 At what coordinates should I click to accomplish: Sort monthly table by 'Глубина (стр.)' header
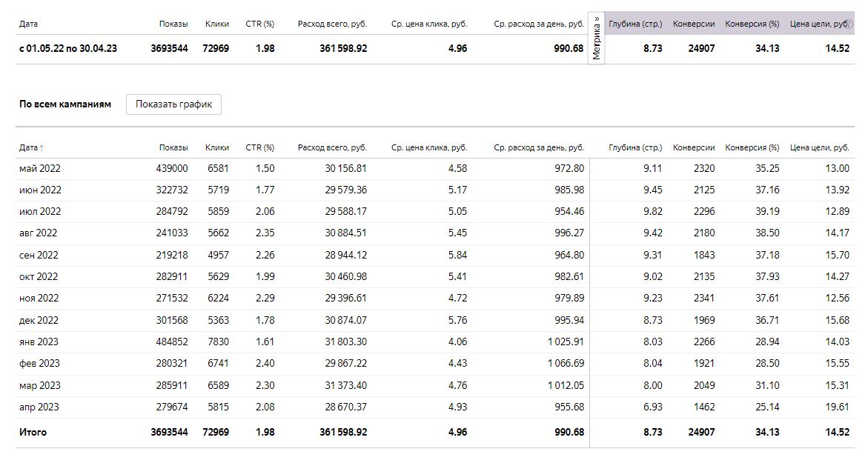click(x=635, y=147)
